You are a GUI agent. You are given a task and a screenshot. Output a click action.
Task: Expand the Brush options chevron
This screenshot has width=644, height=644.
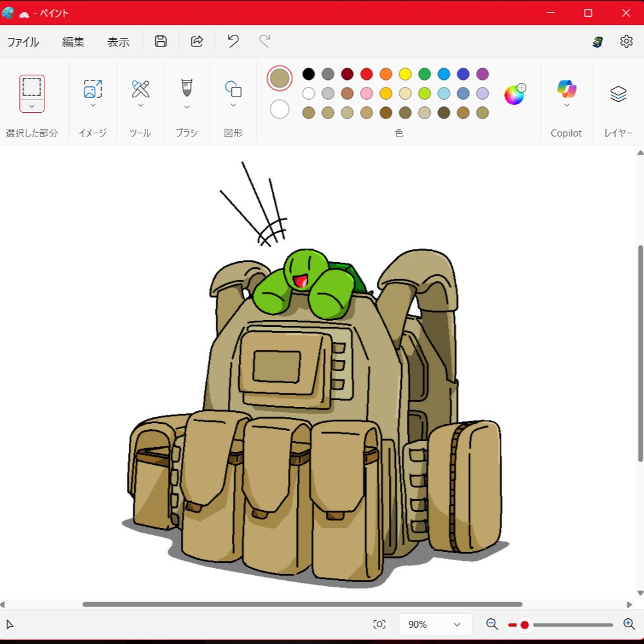click(x=187, y=107)
